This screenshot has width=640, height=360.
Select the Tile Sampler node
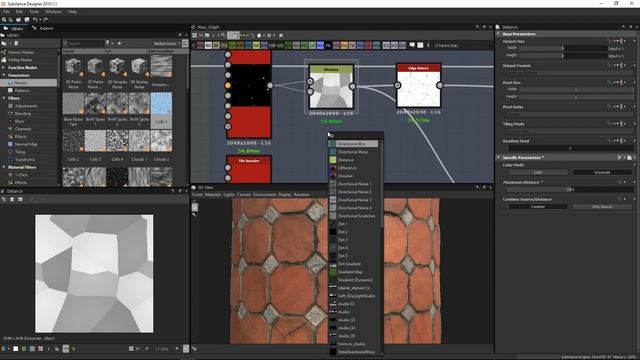[x=249, y=169]
